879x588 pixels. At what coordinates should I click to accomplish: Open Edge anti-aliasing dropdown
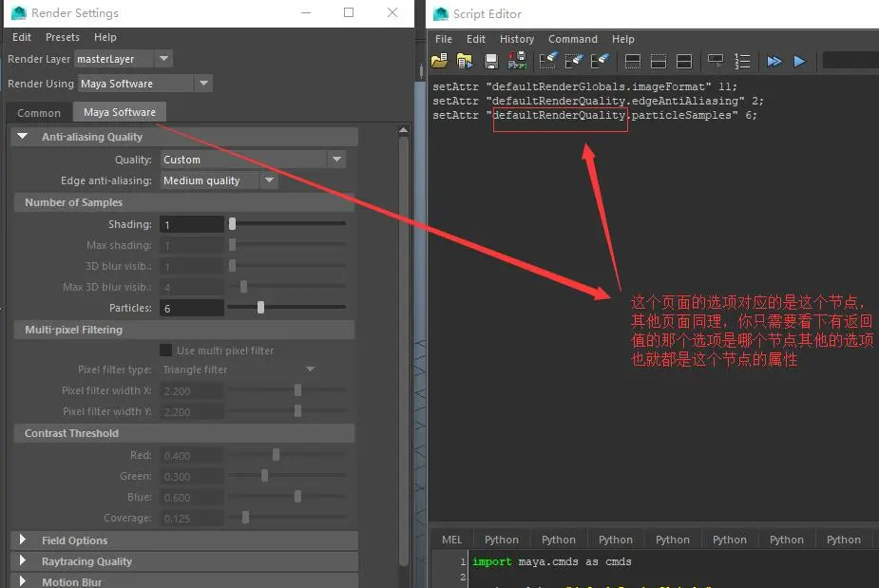220,180
